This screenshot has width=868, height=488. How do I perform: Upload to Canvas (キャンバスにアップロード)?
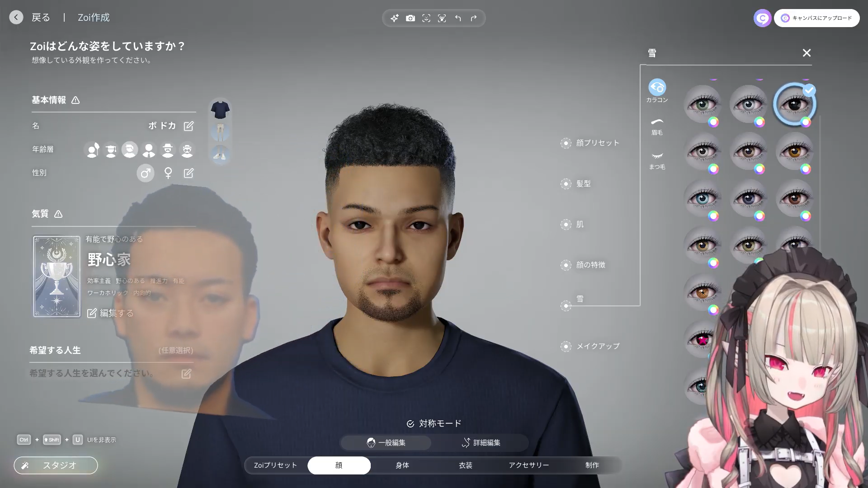pos(817,18)
